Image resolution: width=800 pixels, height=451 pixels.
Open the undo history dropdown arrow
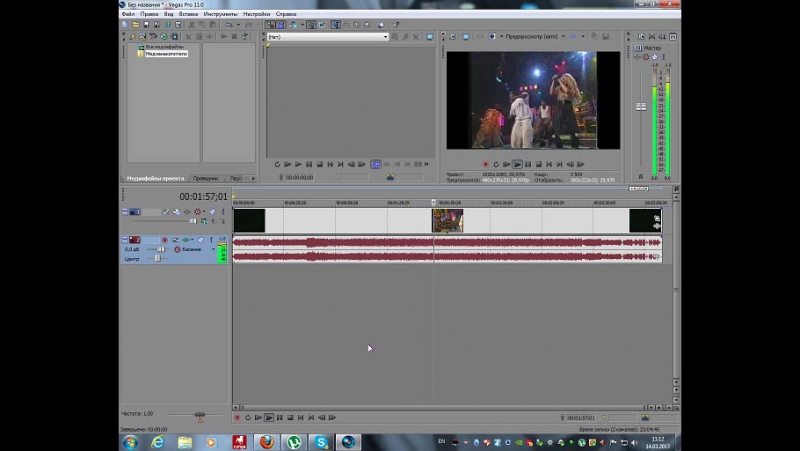pyautogui.click(x=238, y=25)
